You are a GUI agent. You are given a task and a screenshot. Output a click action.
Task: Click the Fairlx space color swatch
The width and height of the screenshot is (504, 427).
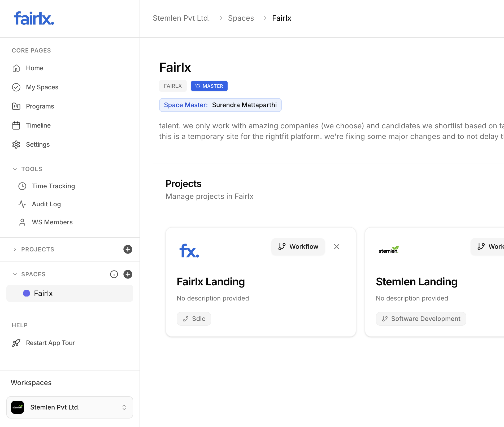coord(27,293)
